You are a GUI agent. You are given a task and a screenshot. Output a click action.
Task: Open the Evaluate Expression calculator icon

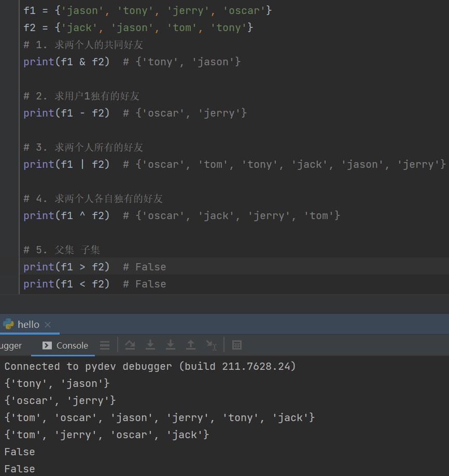(236, 345)
